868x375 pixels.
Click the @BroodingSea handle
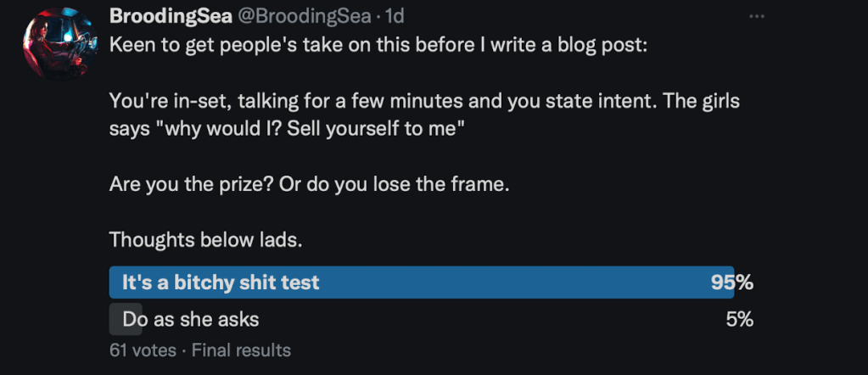[284, 17]
